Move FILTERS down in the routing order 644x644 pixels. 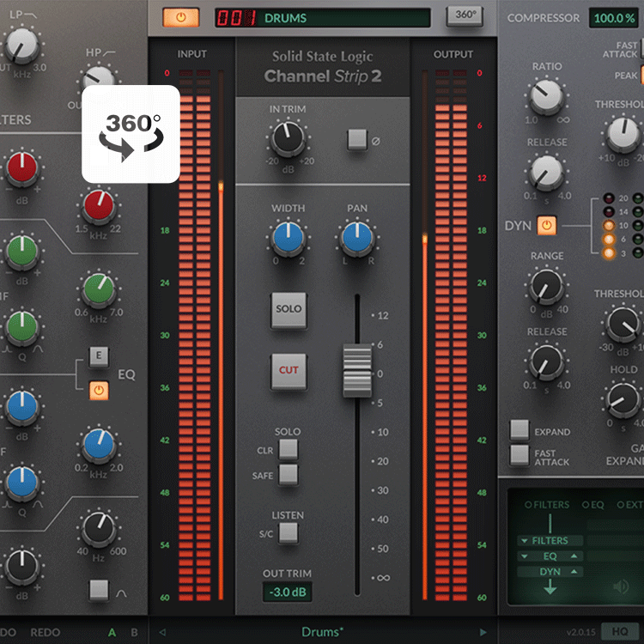coord(525,540)
